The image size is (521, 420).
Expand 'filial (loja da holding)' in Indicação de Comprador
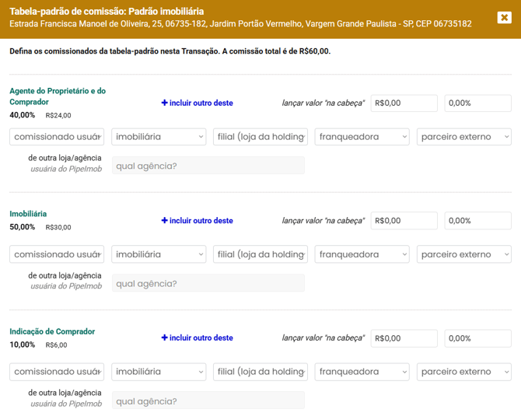(260, 372)
